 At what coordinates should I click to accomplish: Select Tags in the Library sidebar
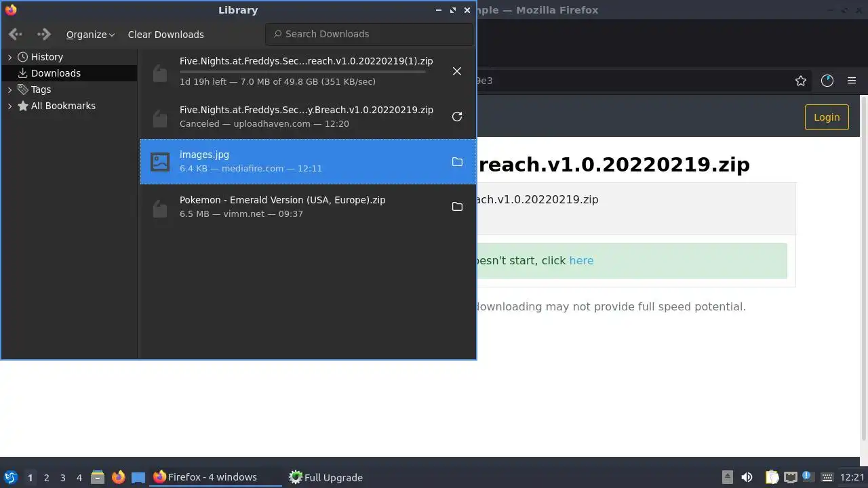69,89
